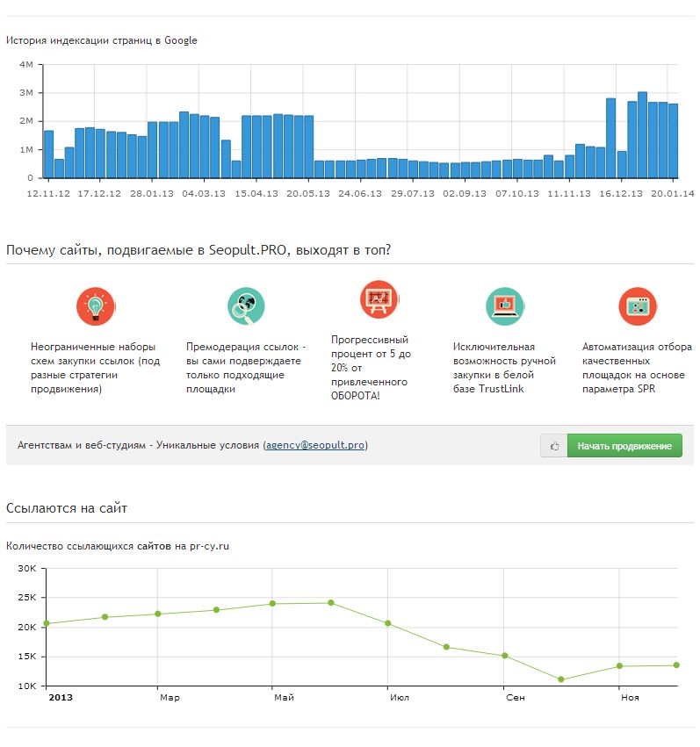700x747 pixels.
Task: Click the Прогрессивный процент description text
Action: pyautogui.click(x=370, y=367)
